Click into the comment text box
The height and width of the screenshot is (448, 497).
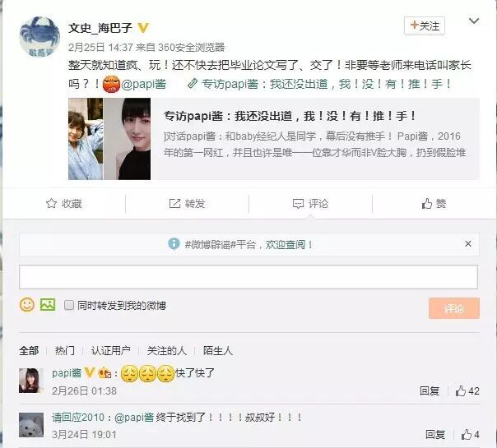tap(248, 277)
